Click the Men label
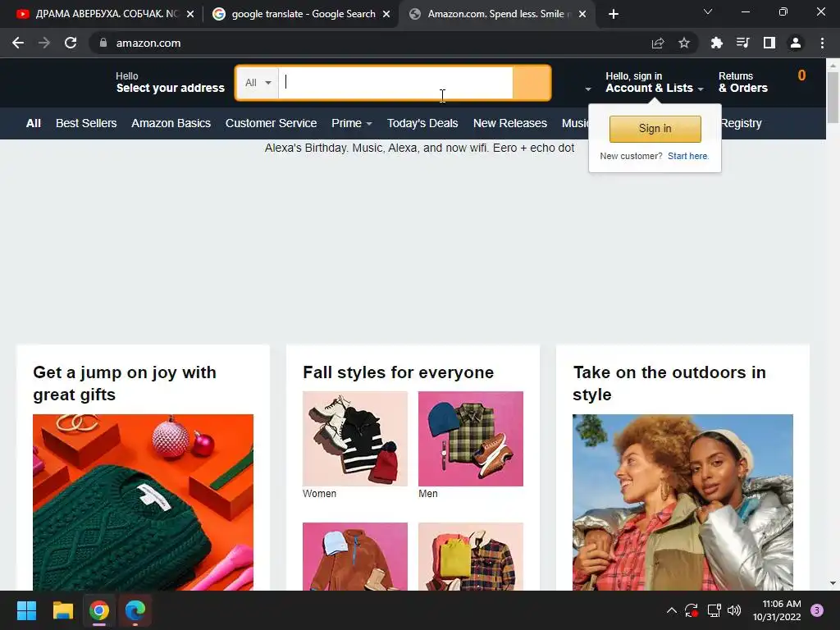 (428, 493)
